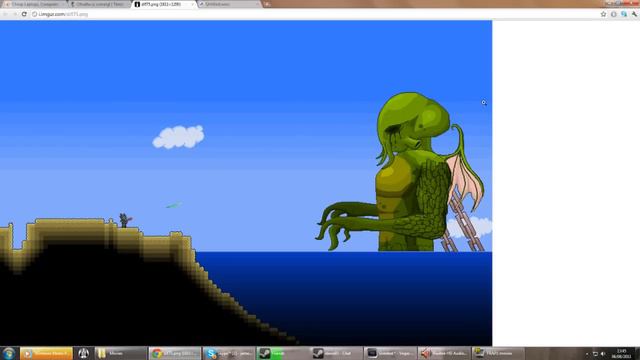Click the round grey extension icon beside star

click(613, 14)
